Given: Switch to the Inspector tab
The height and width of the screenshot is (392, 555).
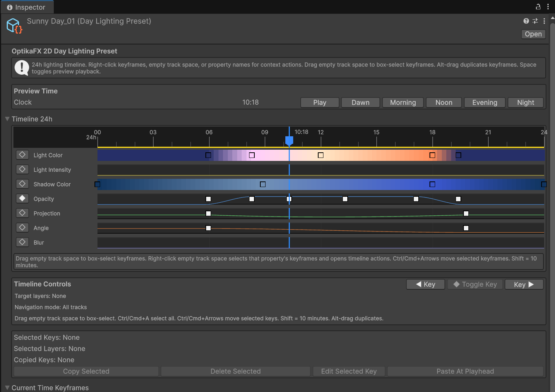Looking at the screenshot, I should click(27, 7).
